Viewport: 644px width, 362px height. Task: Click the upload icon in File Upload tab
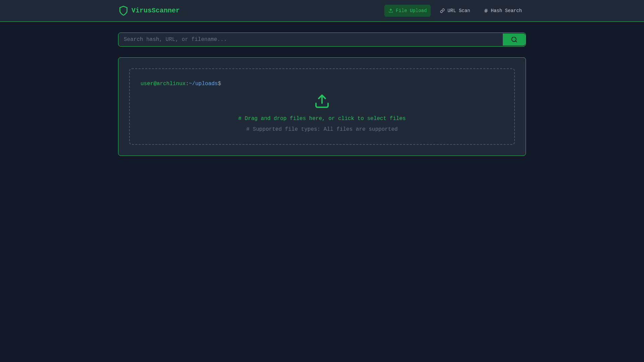pyautogui.click(x=391, y=11)
